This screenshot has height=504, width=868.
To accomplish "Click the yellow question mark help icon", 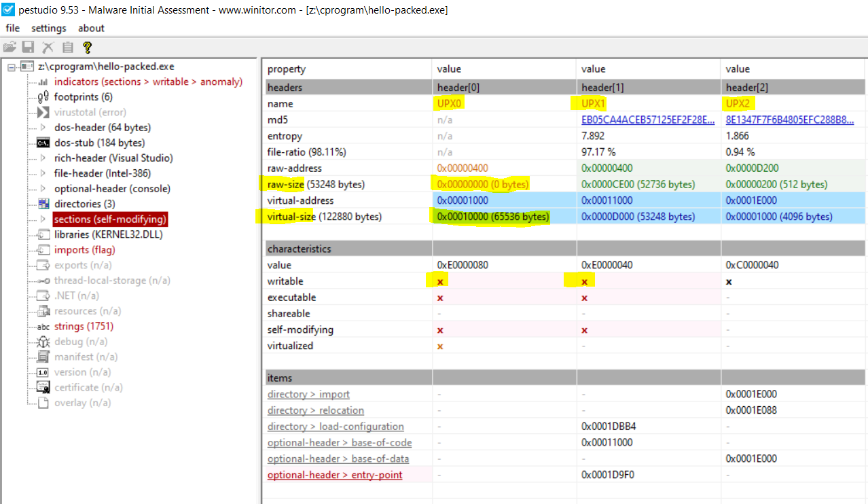I will [87, 47].
